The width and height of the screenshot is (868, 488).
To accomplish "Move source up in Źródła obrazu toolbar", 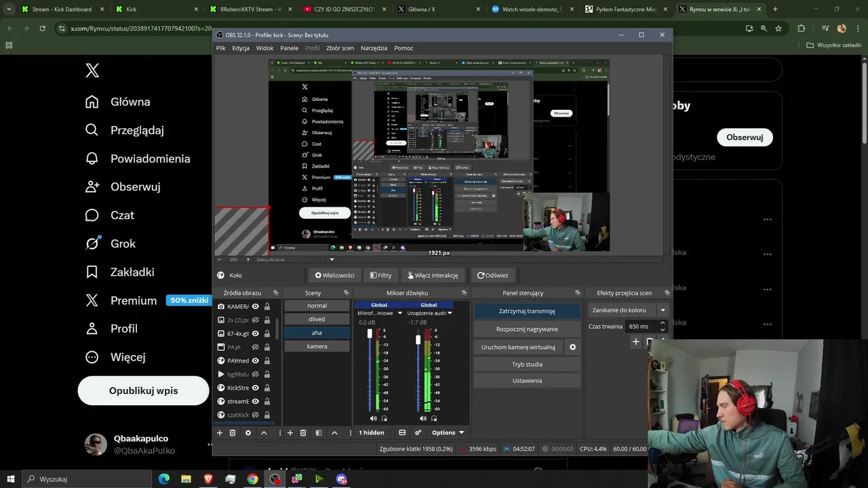I will tap(264, 432).
